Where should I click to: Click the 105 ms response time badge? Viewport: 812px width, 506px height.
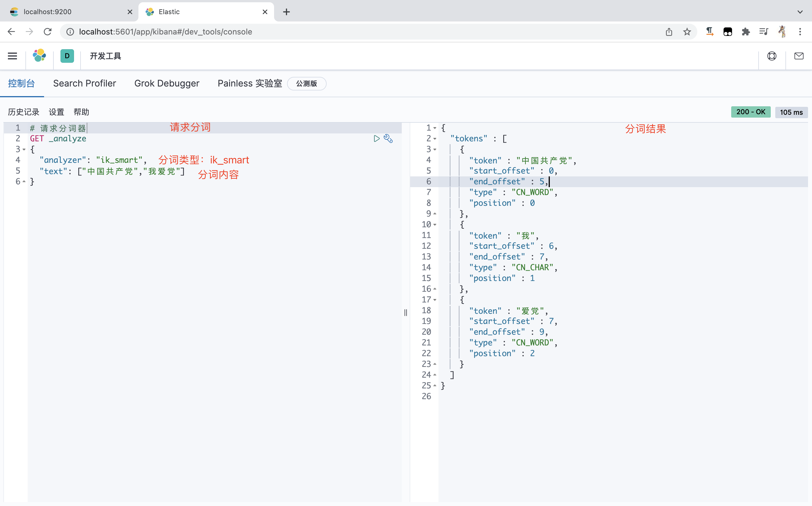coord(791,112)
